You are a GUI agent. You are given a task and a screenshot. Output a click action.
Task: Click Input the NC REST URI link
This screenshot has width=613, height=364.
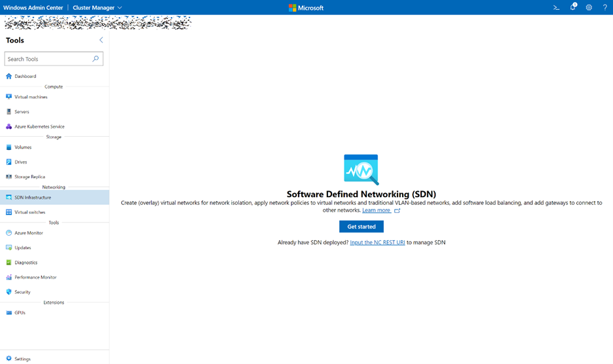[377, 242]
